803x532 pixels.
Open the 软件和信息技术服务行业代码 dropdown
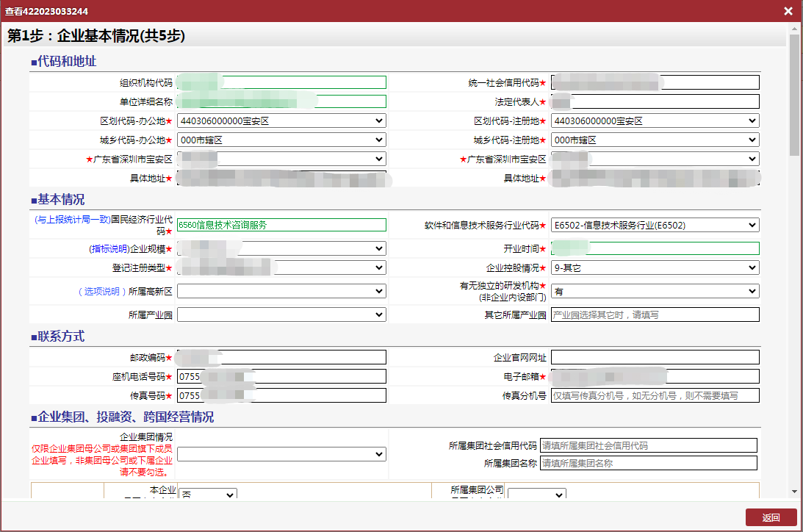point(655,225)
